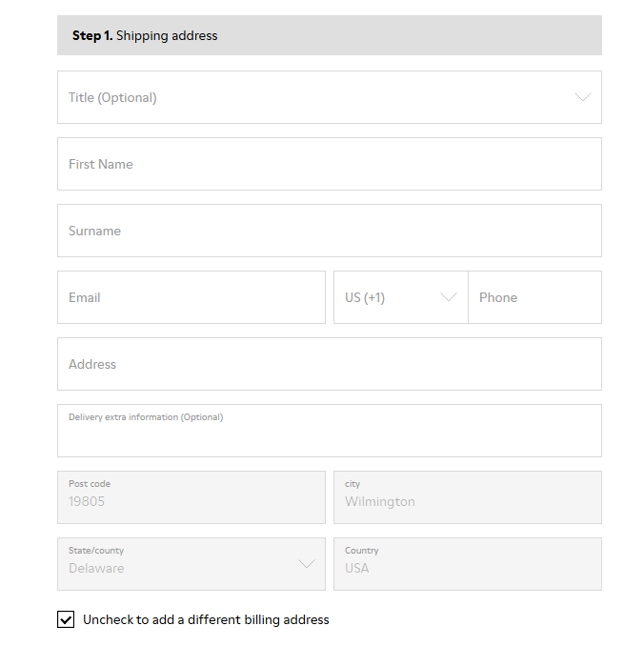Toggle the different billing address checkbox
The image size is (644, 646).
66,620
